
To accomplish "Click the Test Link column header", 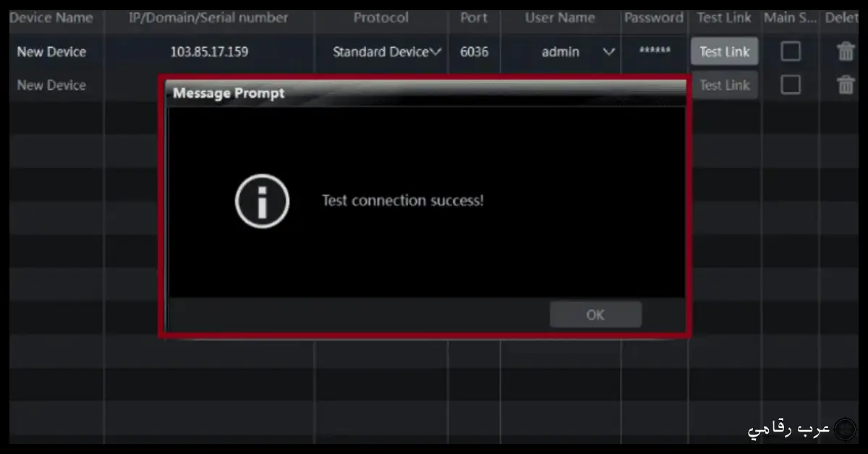I will [x=724, y=17].
